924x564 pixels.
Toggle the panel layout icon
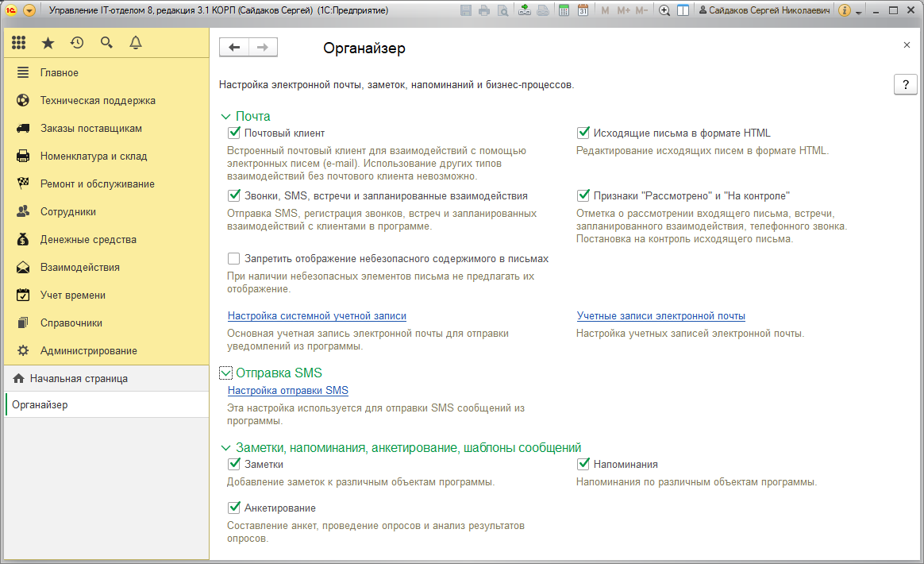[683, 10]
